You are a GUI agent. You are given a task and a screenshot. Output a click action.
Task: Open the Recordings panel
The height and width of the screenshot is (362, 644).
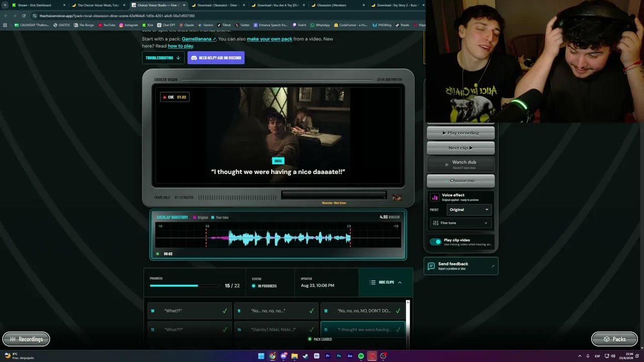click(26, 339)
